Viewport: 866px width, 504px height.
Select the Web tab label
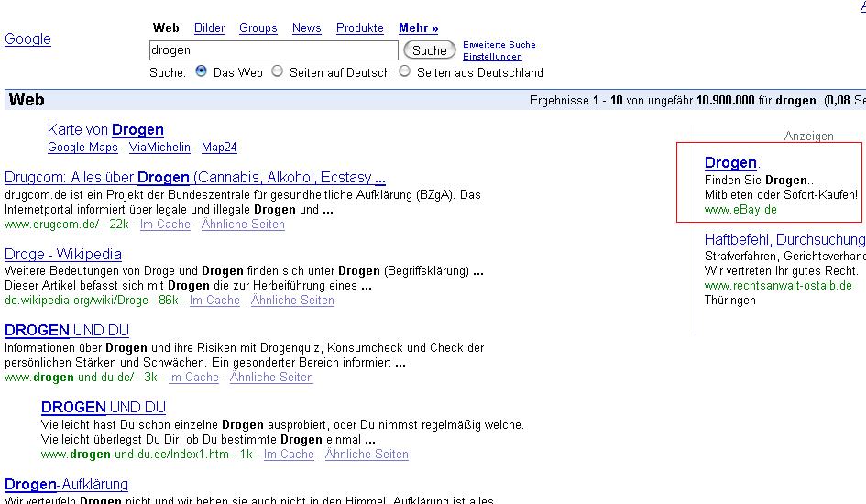coord(166,28)
